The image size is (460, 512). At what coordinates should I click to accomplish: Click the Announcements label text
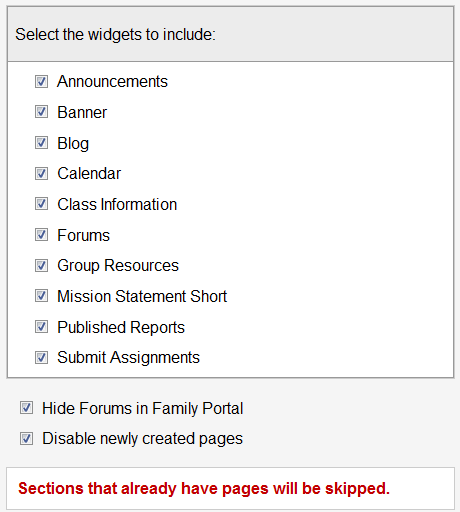pyautogui.click(x=112, y=81)
